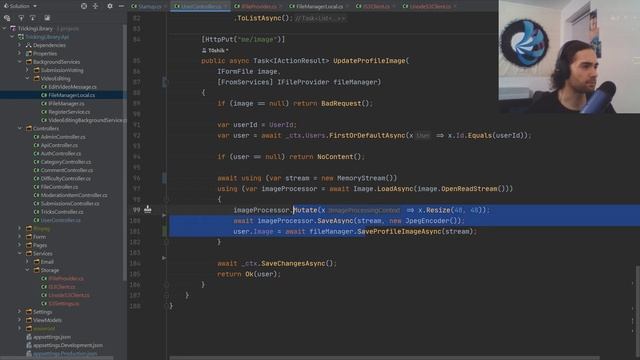This screenshot has width=640, height=360.
Task: Collapse the Controllers folder
Action: coord(19,129)
